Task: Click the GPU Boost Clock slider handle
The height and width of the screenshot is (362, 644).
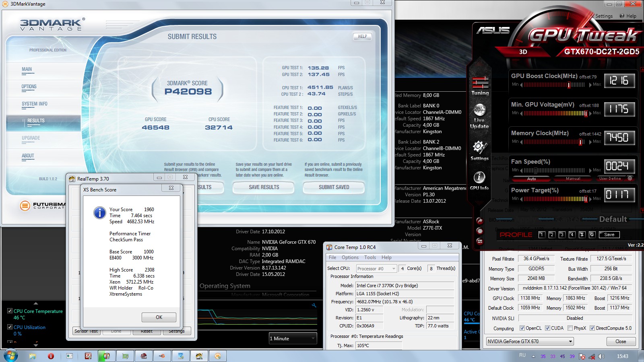Action: (569, 85)
